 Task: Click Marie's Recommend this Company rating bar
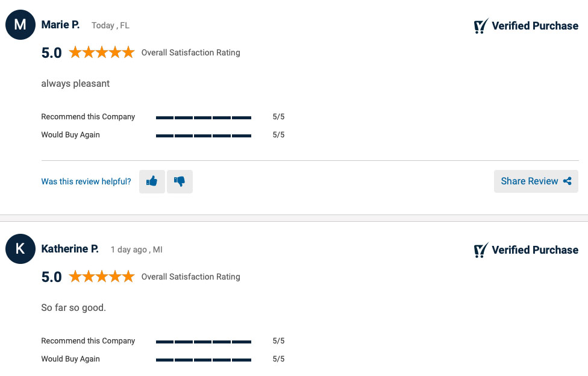204,118
